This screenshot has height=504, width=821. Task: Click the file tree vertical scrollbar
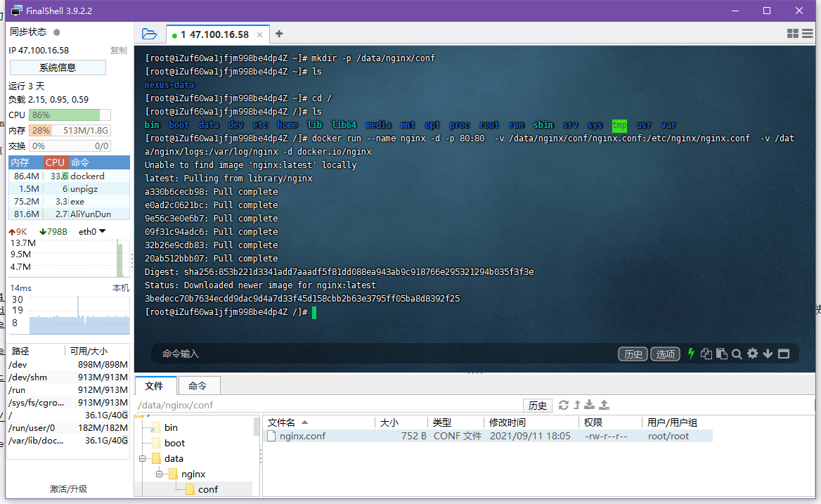[x=257, y=427]
